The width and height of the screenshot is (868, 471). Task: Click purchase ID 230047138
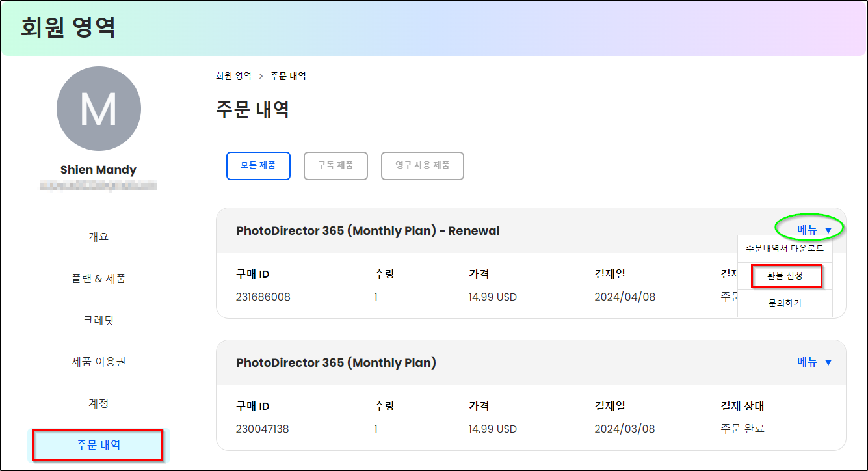click(263, 429)
